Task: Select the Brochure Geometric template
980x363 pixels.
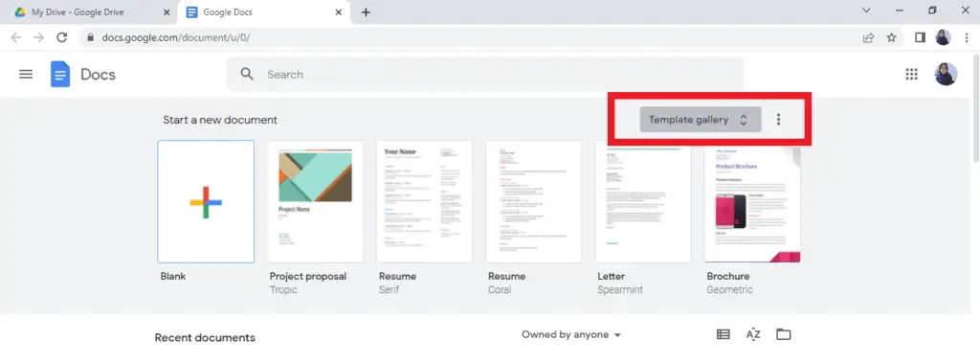Action: point(752,201)
